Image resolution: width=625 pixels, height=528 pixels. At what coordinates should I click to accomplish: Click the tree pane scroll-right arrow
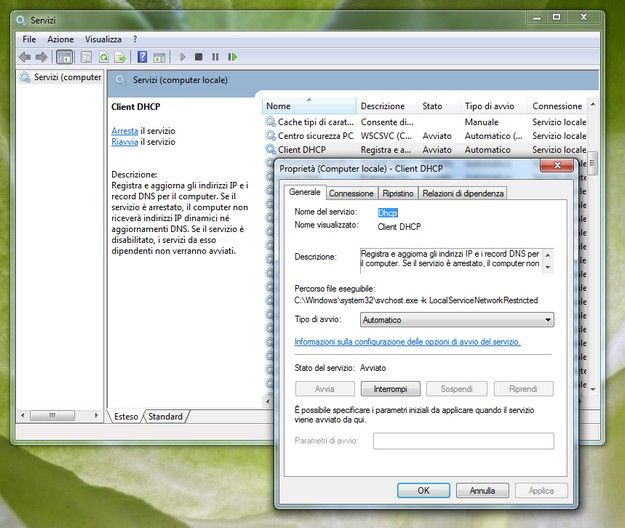(x=96, y=415)
